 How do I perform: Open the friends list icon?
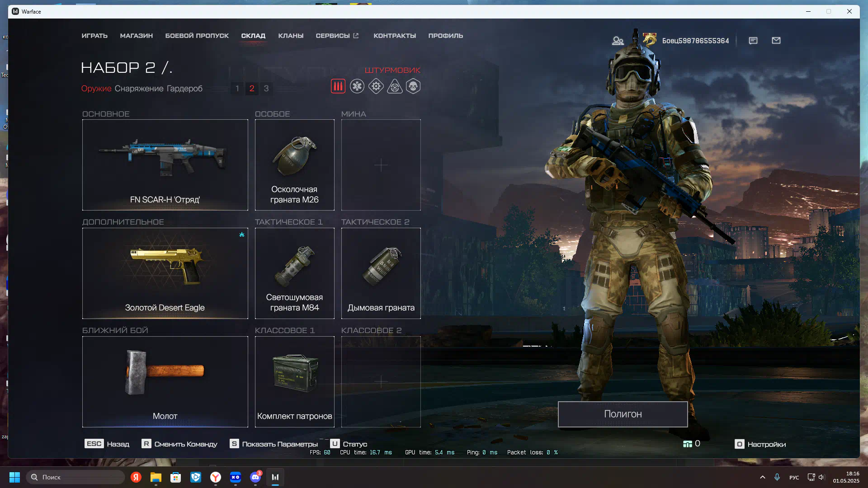(x=618, y=41)
